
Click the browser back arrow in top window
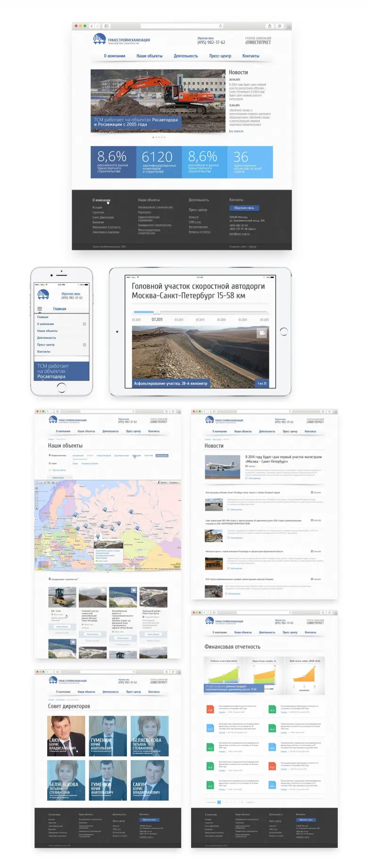[92, 26]
